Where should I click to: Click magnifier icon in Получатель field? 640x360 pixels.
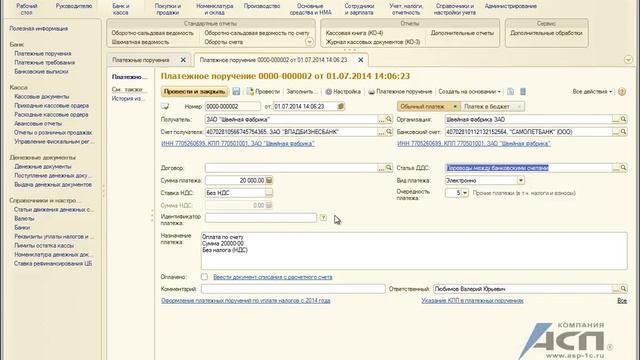pos(389,119)
